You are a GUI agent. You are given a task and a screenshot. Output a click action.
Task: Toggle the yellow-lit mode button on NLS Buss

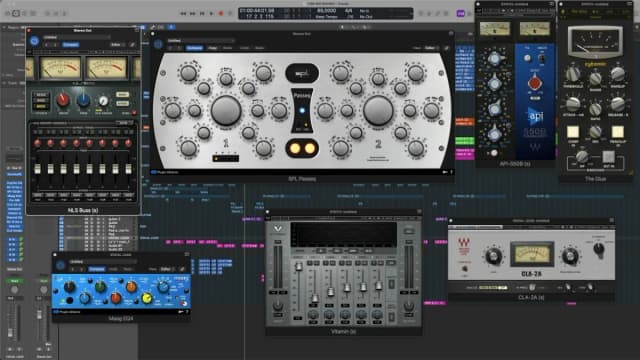coord(41,107)
